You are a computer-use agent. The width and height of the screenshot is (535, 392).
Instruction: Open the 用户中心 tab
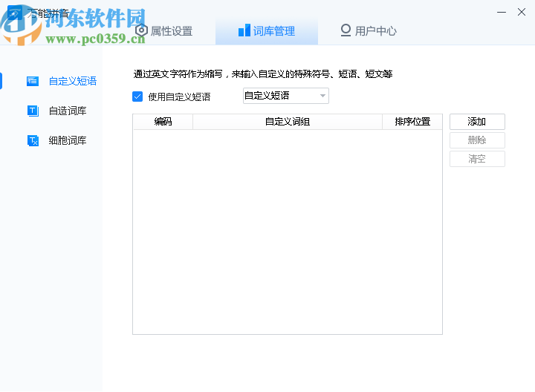369,31
